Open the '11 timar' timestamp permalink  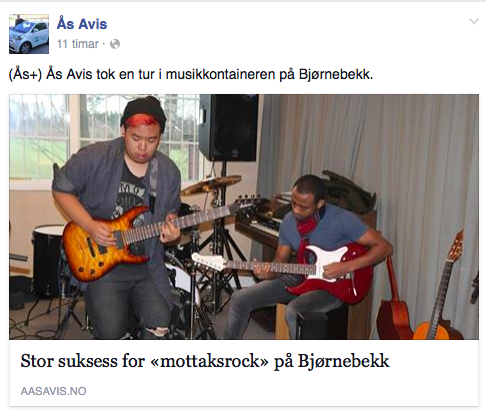[78, 44]
